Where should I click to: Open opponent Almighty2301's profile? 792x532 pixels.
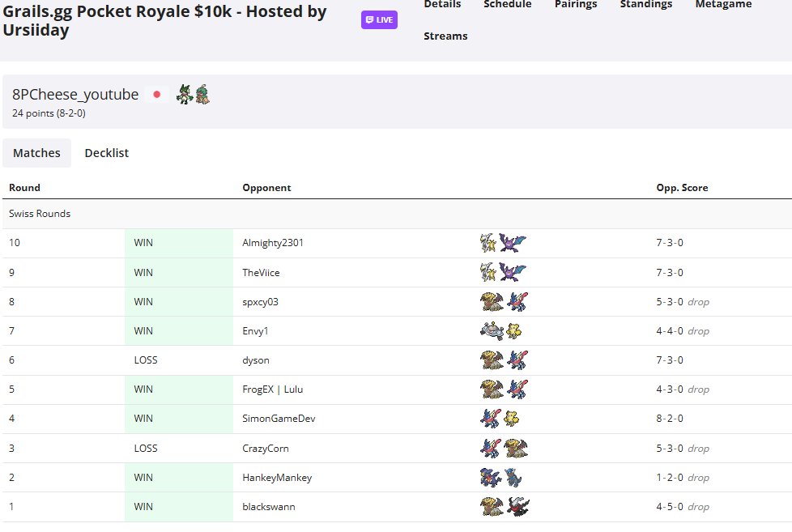pos(273,243)
